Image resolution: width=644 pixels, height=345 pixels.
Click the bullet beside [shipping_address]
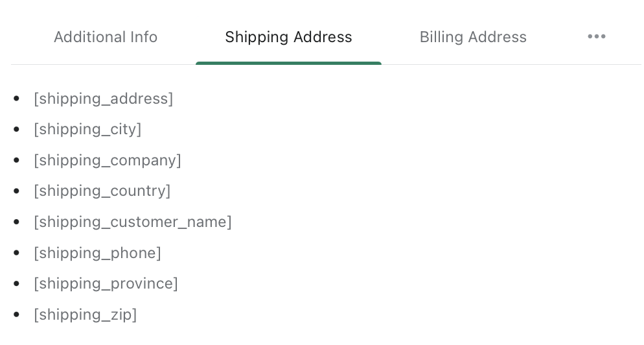(17, 99)
